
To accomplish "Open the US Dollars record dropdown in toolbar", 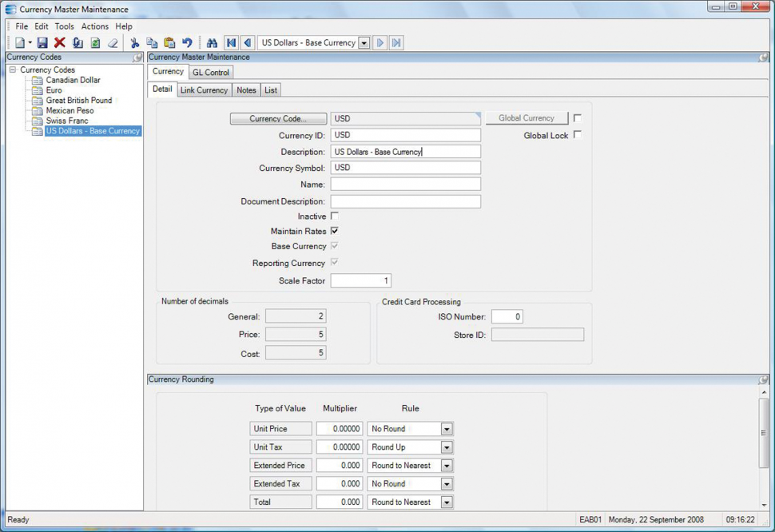I will (x=364, y=43).
